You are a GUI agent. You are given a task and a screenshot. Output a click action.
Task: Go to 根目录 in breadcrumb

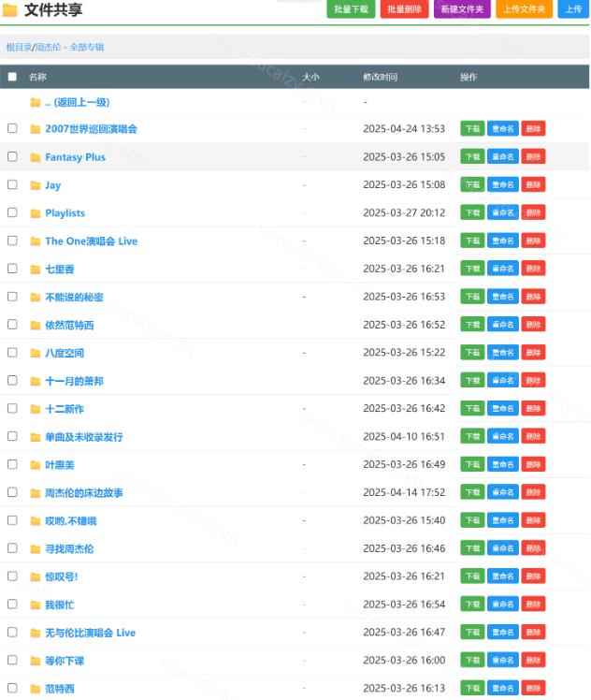[x=19, y=48]
